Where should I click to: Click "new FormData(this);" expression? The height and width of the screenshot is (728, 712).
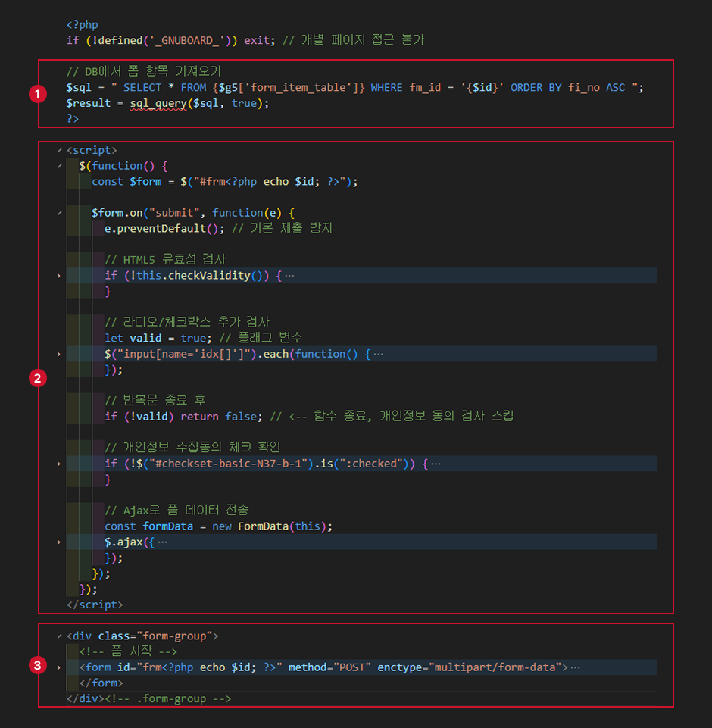(x=273, y=526)
